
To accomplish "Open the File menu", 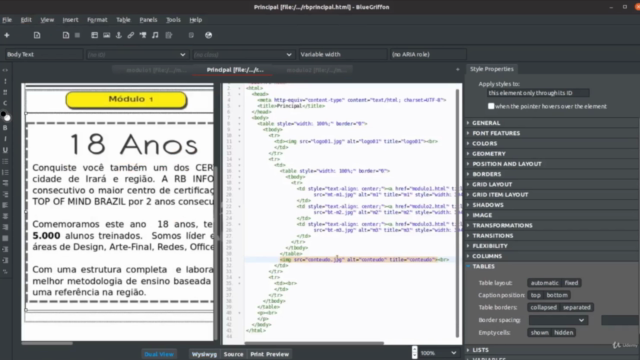I will click(x=7, y=20).
